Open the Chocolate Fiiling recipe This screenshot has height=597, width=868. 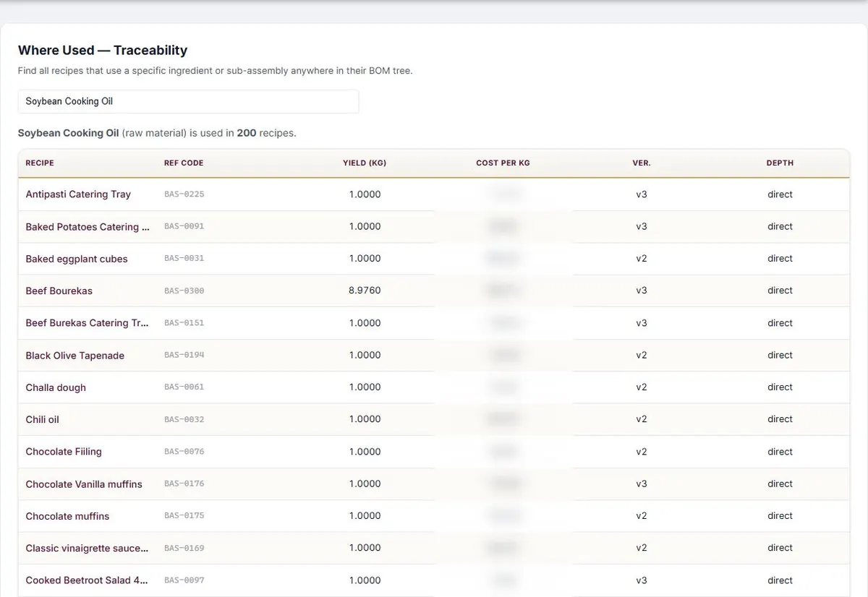[64, 452]
